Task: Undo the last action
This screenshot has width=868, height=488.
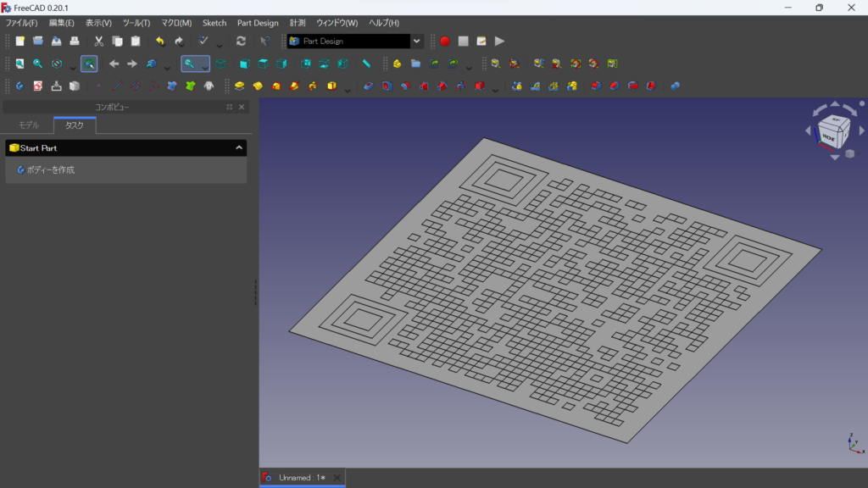Action: click(x=160, y=41)
